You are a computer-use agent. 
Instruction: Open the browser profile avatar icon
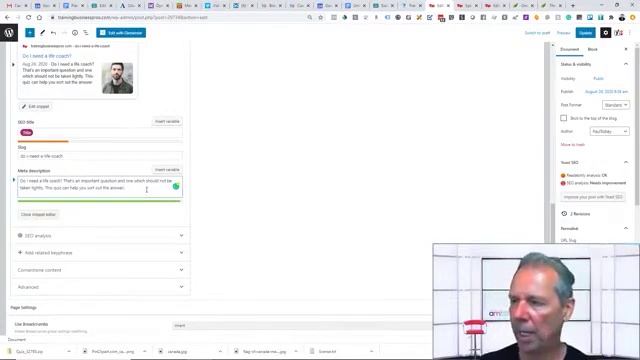click(x=622, y=18)
